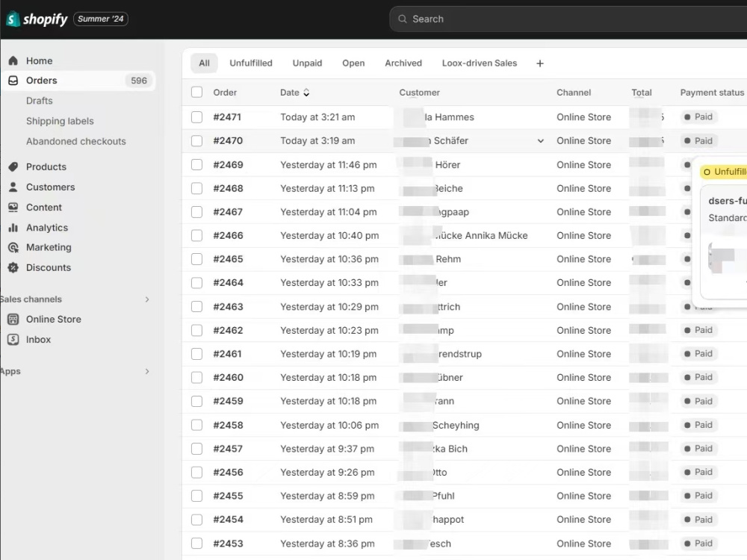This screenshot has height=560, width=747.
Task: Add a new view with plus icon
Action: pyautogui.click(x=540, y=63)
